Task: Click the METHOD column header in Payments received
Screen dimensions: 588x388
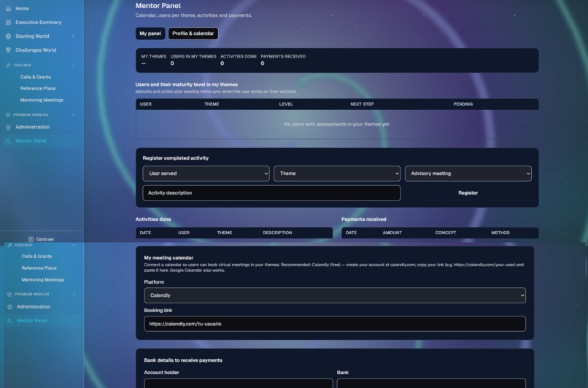Action: (x=500, y=233)
